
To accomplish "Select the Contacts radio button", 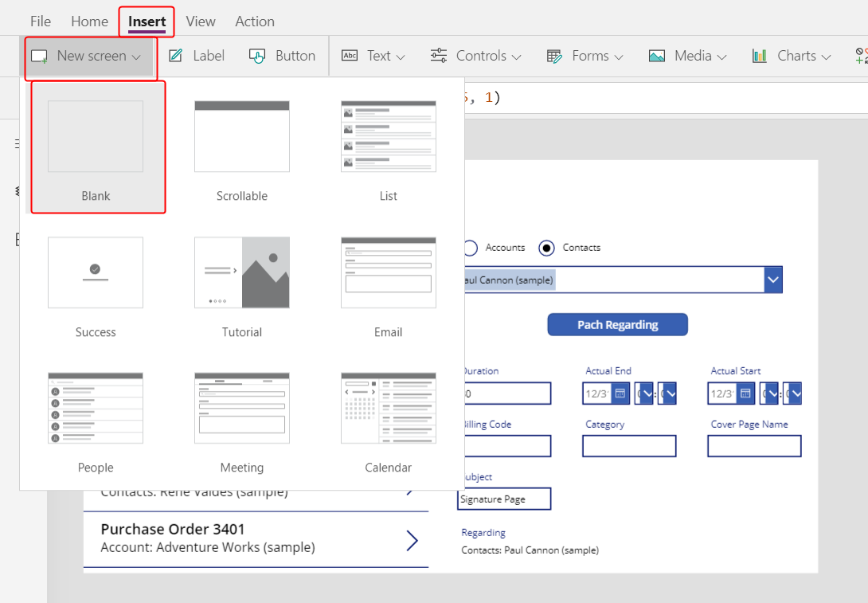I will point(546,248).
